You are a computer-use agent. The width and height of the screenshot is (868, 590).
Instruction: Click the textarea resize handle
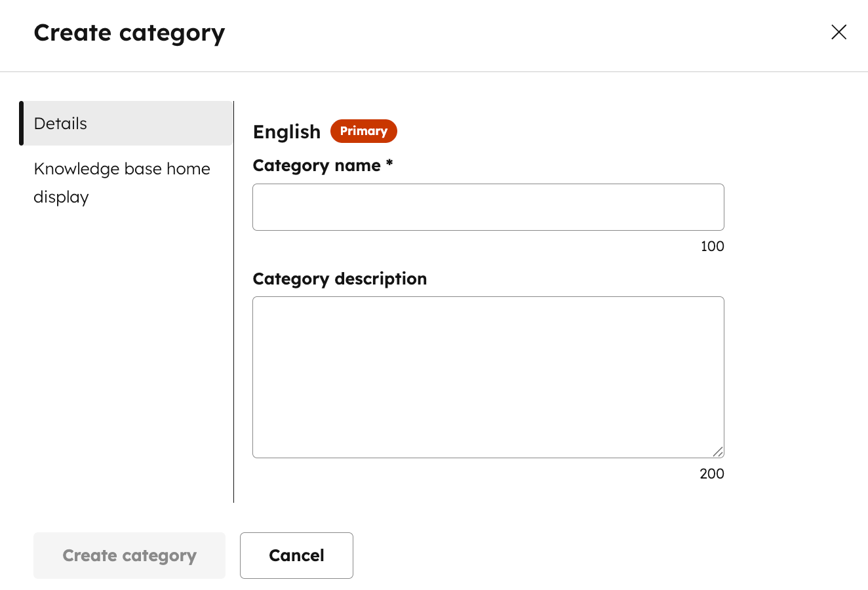pos(719,452)
